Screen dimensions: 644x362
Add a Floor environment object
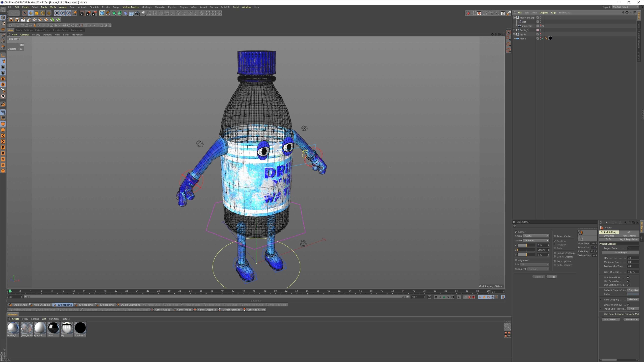[131, 13]
